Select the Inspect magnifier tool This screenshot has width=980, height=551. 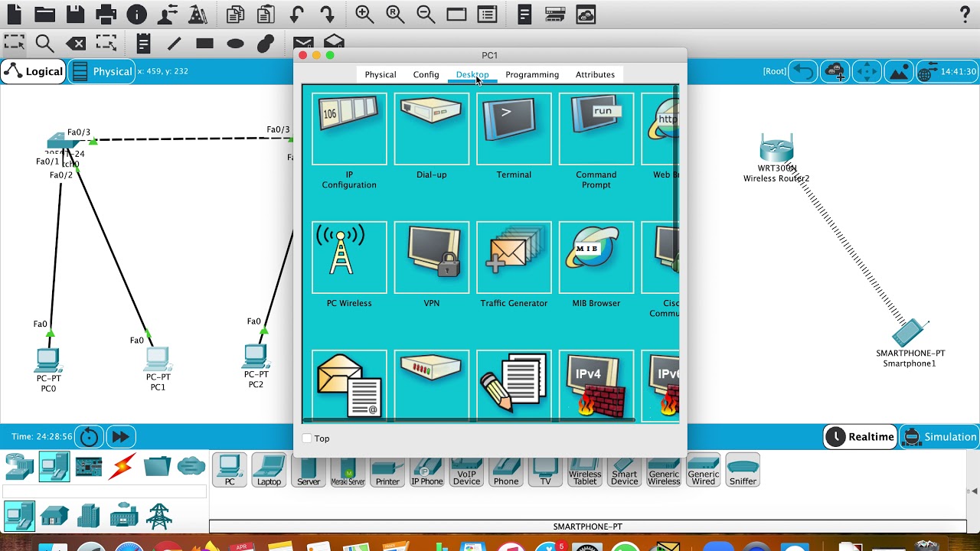(x=44, y=44)
